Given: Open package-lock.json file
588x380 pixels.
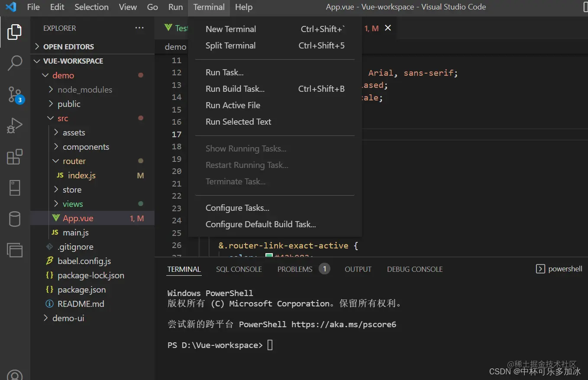Looking at the screenshot, I should pos(91,275).
